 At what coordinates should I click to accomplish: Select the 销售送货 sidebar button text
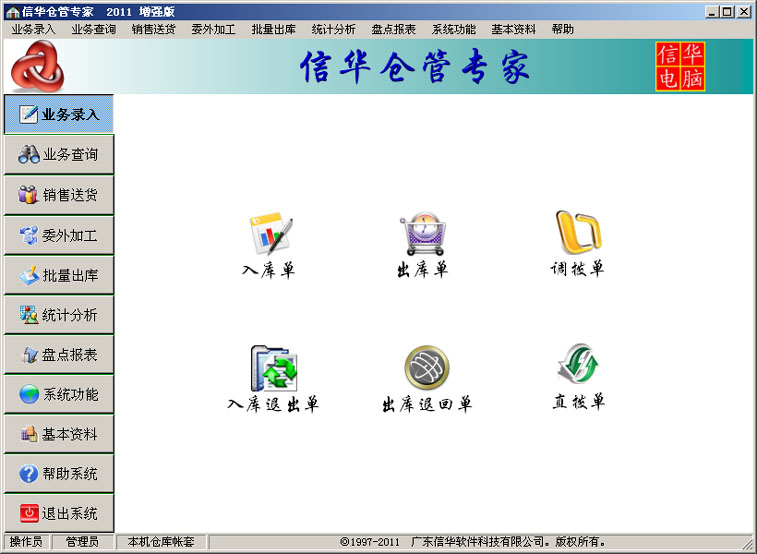pyautogui.click(x=70, y=194)
